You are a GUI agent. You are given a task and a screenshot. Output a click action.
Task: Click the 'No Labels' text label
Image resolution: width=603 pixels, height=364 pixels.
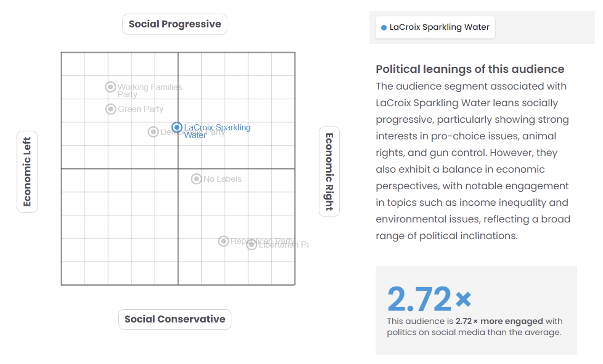point(222,179)
